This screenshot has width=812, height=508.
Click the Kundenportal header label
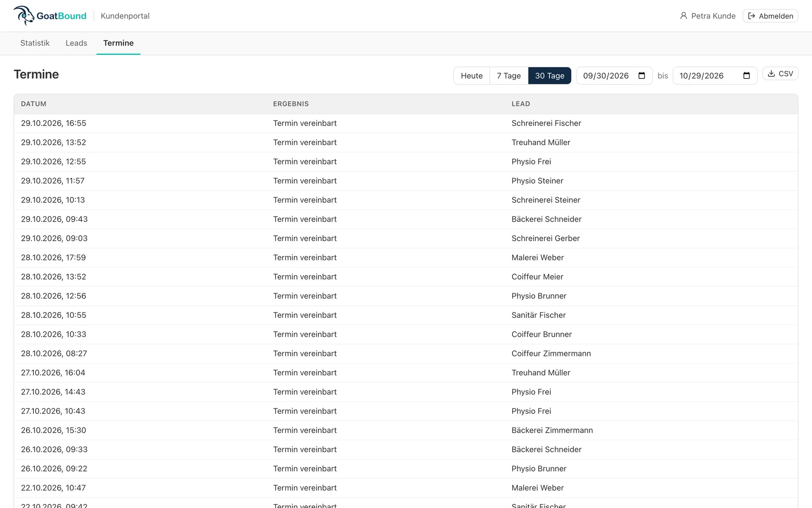point(125,16)
